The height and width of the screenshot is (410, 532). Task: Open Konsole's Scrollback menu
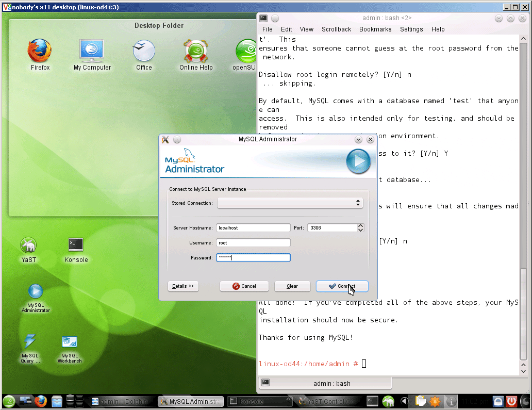pyautogui.click(x=336, y=29)
